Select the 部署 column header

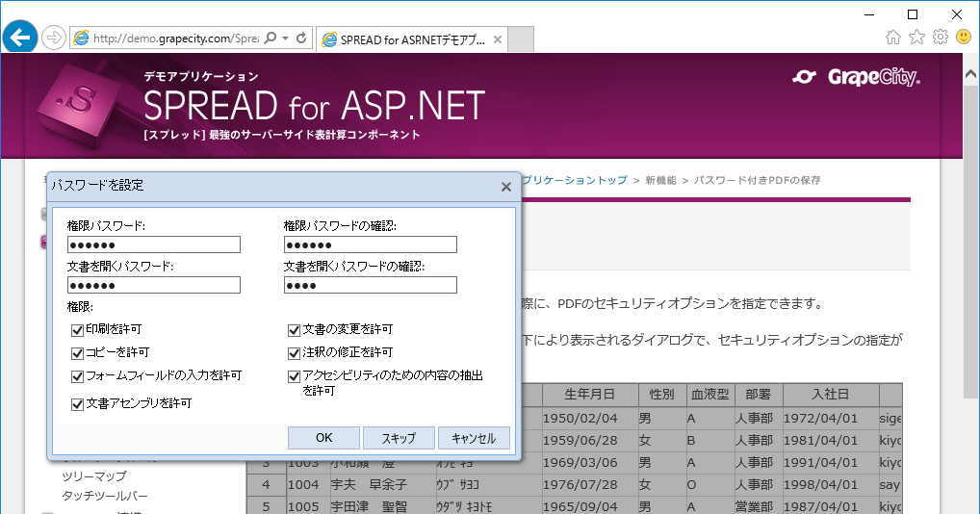759,394
